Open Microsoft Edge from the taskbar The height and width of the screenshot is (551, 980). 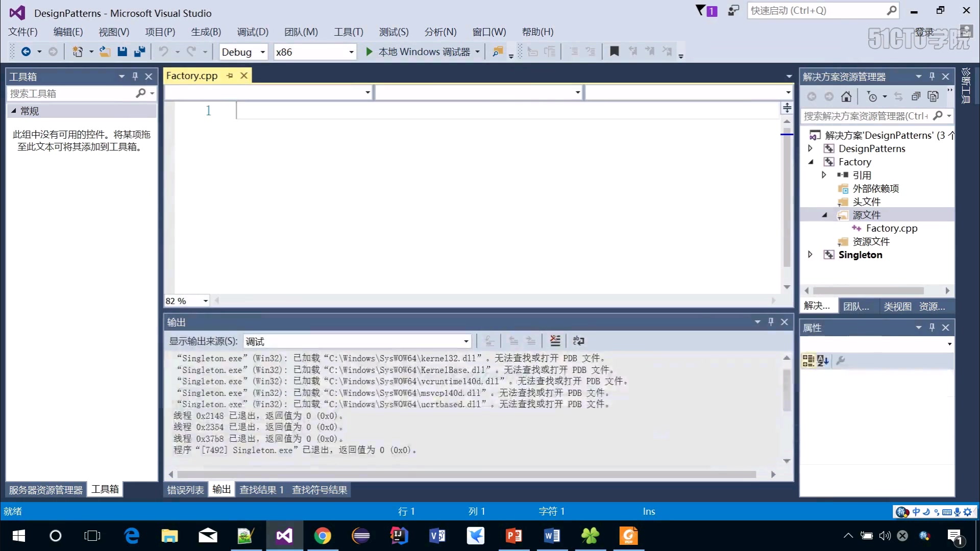132,536
